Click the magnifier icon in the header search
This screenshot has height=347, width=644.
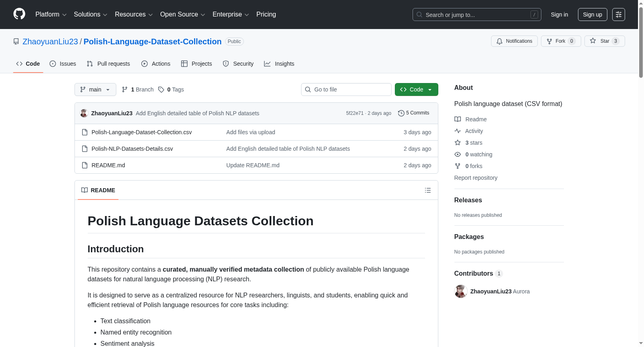(419, 15)
